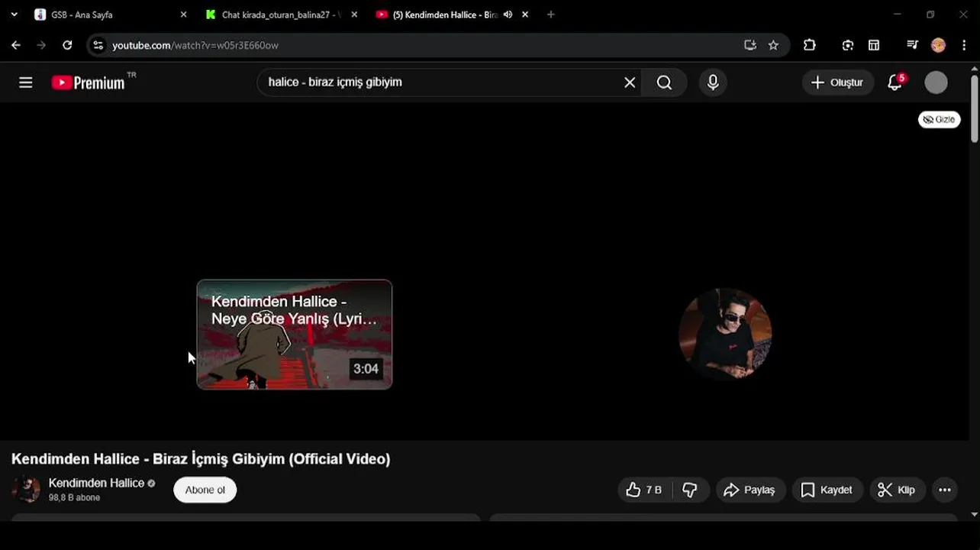The width and height of the screenshot is (980, 550).
Task: Open the media controls toolbar icon
Action: click(x=912, y=45)
